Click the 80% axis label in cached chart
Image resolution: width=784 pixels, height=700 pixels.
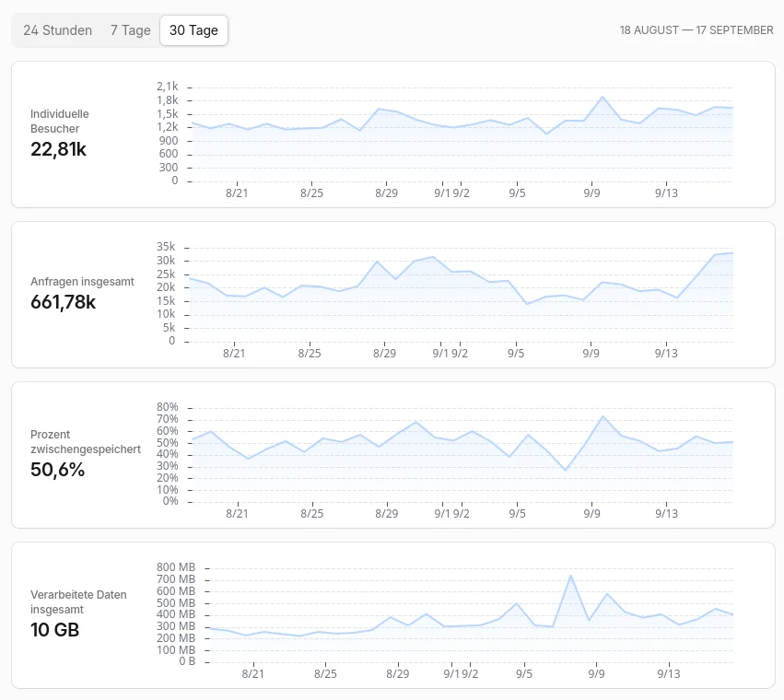[167, 407]
